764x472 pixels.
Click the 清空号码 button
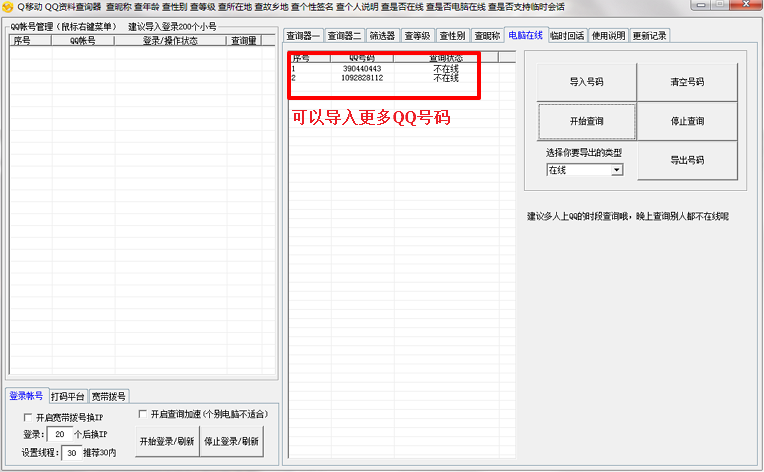point(687,82)
